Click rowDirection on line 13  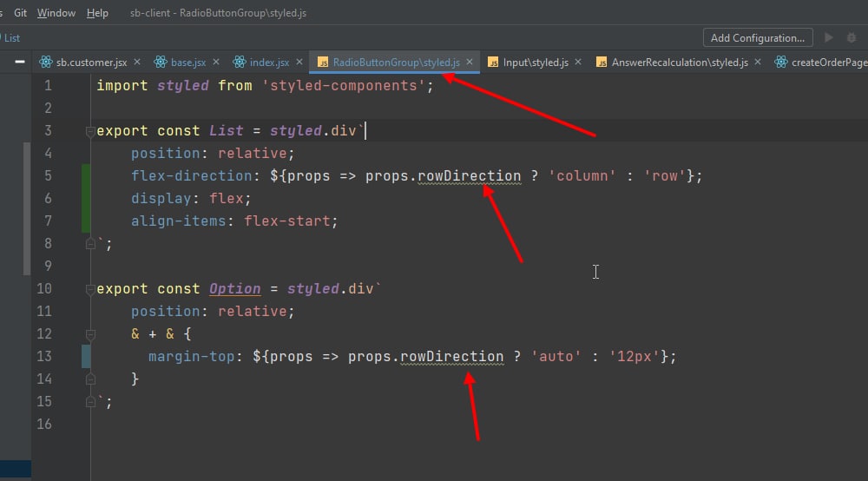(451, 357)
